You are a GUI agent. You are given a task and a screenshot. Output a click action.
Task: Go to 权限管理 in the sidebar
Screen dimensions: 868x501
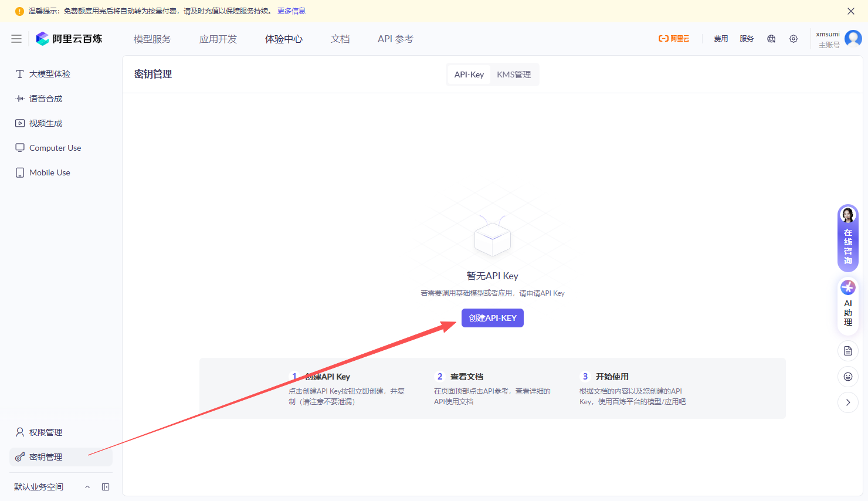(x=46, y=432)
